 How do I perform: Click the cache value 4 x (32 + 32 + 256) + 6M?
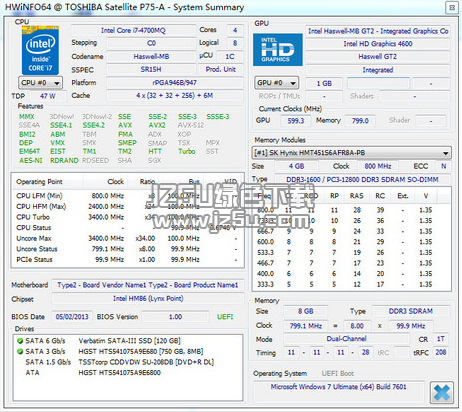coord(174,95)
